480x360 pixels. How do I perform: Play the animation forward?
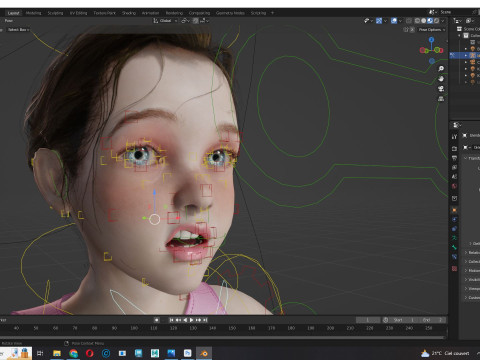(x=192, y=320)
